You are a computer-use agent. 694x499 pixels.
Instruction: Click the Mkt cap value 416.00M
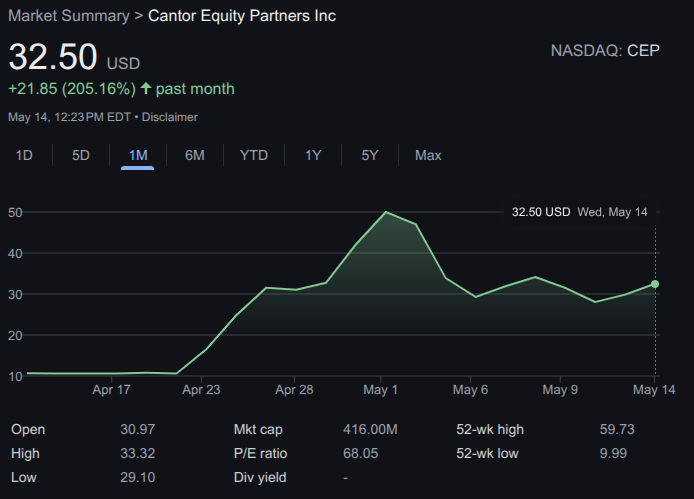coord(370,429)
